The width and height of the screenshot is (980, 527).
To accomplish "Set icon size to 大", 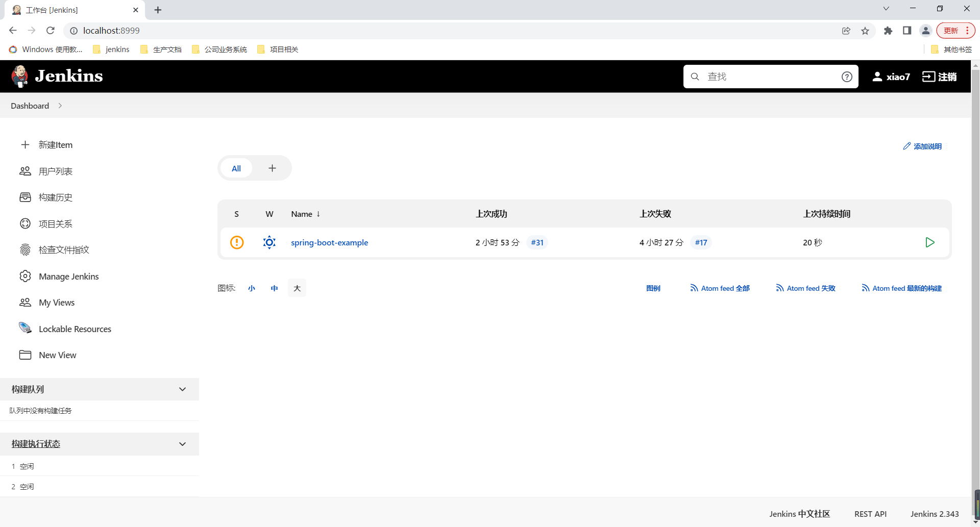I will click(x=297, y=288).
